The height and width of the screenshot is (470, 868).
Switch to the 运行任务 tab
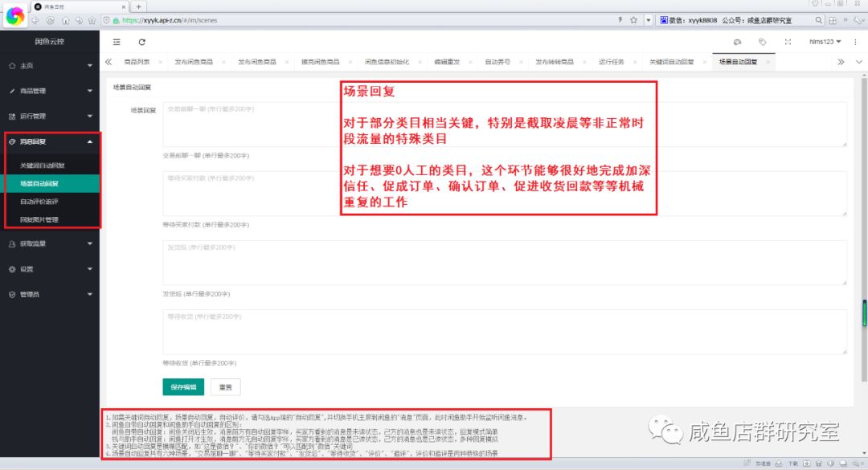(x=612, y=62)
